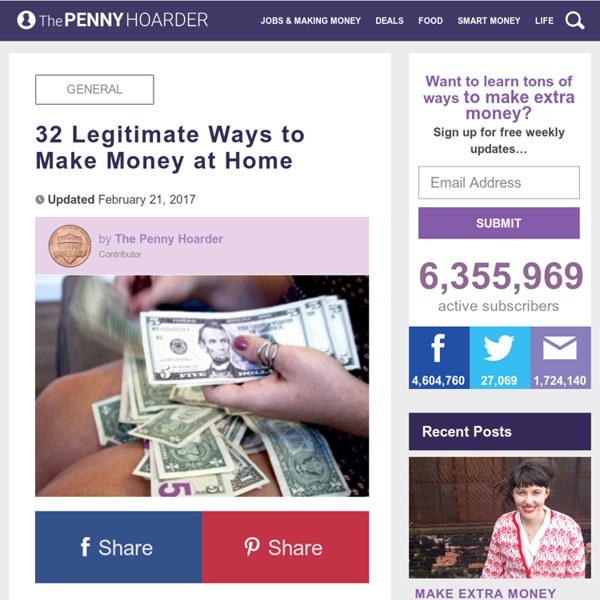Open the Life menu item
The width and height of the screenshot is (600, 600).
tap(544, 21)
